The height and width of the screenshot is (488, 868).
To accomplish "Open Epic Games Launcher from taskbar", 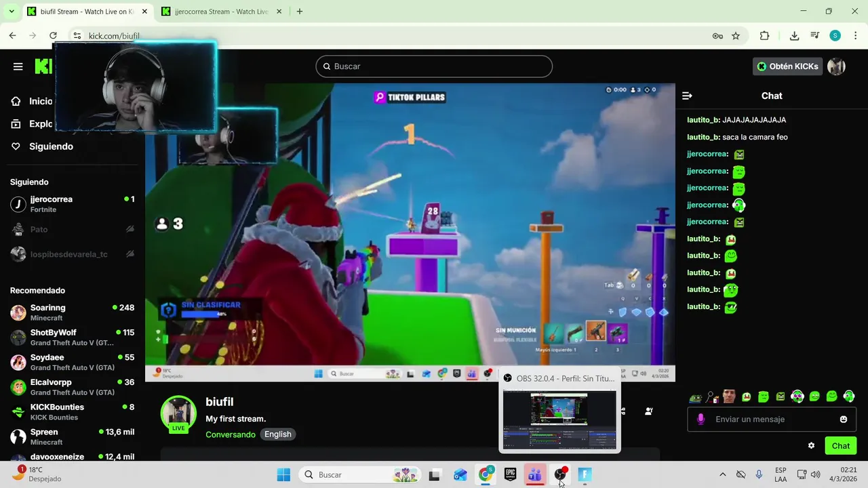I will pyautogui.click(x=510, y=475).
